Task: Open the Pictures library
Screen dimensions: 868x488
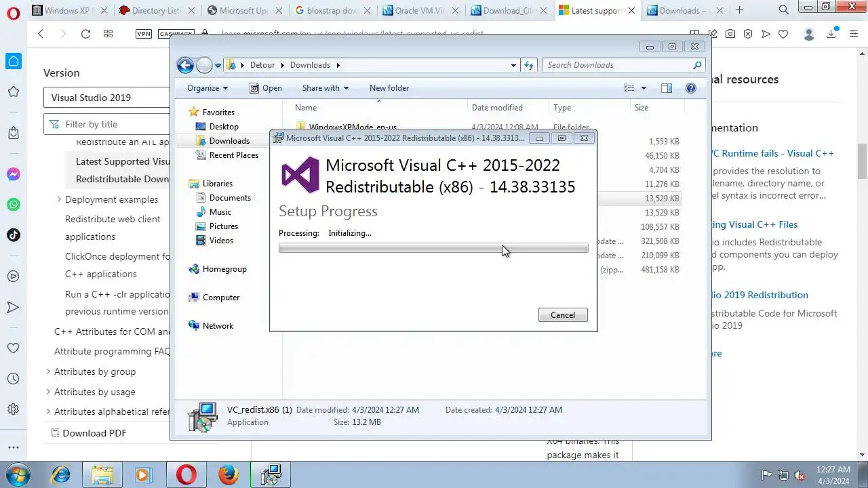Action: tap(216, 226)
